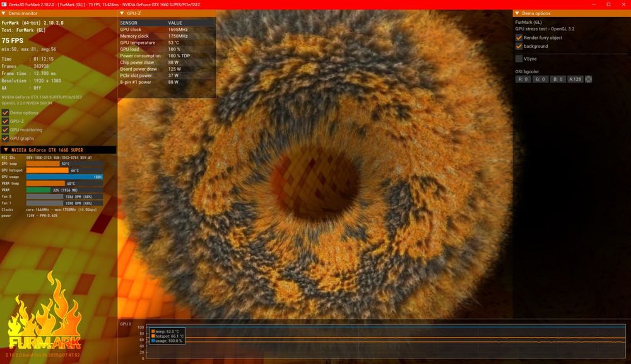Minimize the FurMark window

[594, 4]
